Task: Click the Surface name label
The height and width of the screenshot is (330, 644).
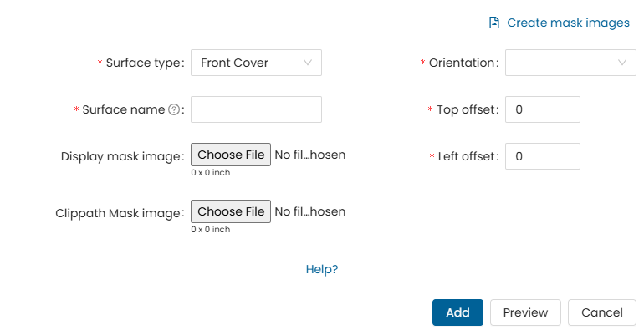Action: (x=124, y=109)
